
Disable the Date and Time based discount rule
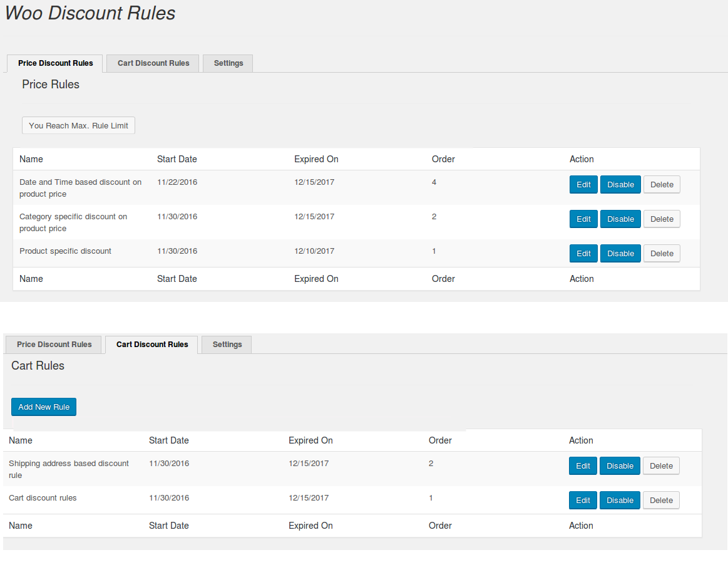pyautogui.click(x=620, y=185)
